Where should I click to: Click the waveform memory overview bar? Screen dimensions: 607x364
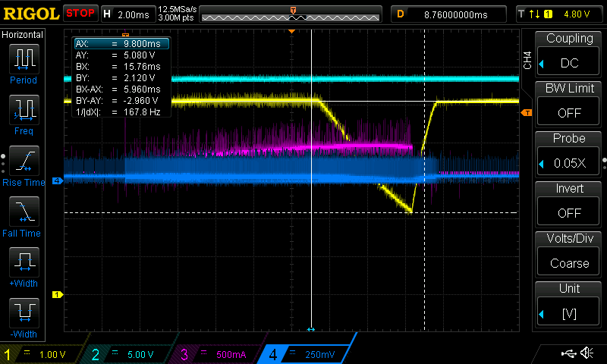tap(291, 14)
